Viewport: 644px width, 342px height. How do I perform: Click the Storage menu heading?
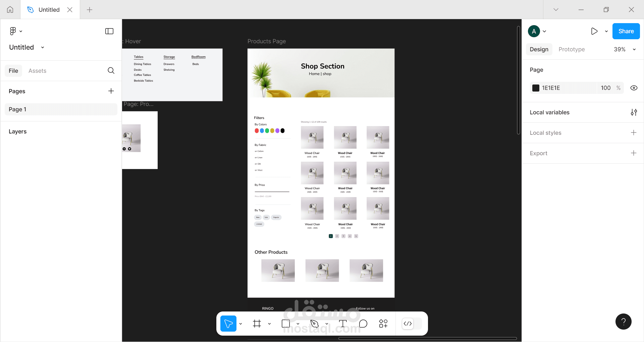169,57
